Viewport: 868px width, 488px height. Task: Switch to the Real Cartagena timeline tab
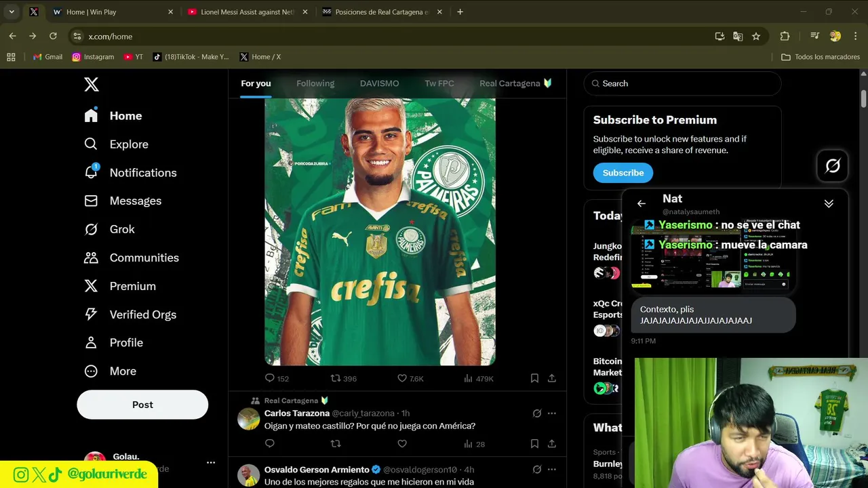516,83
